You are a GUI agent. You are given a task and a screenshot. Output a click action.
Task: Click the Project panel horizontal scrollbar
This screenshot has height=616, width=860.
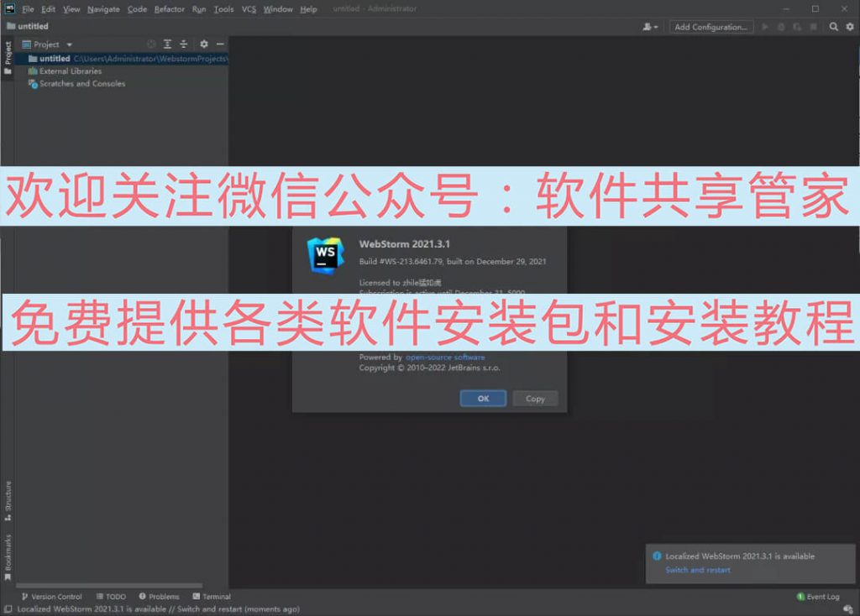[109, 585]
